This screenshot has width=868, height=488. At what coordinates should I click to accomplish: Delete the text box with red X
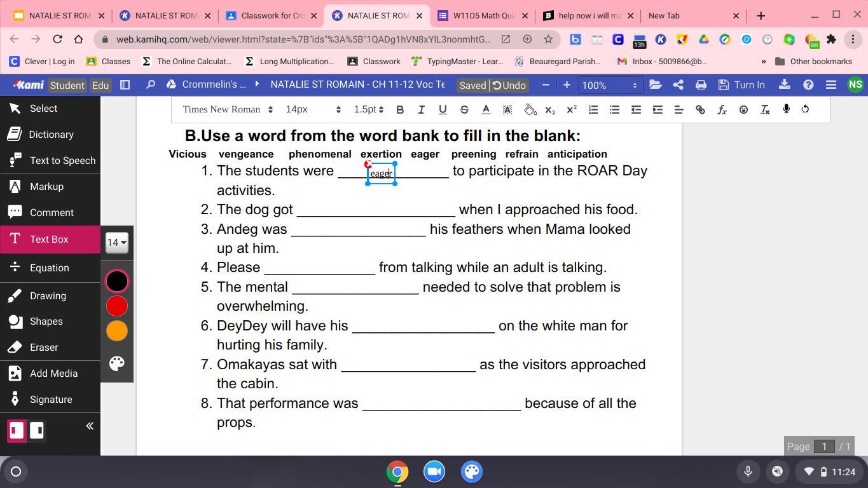368,165
